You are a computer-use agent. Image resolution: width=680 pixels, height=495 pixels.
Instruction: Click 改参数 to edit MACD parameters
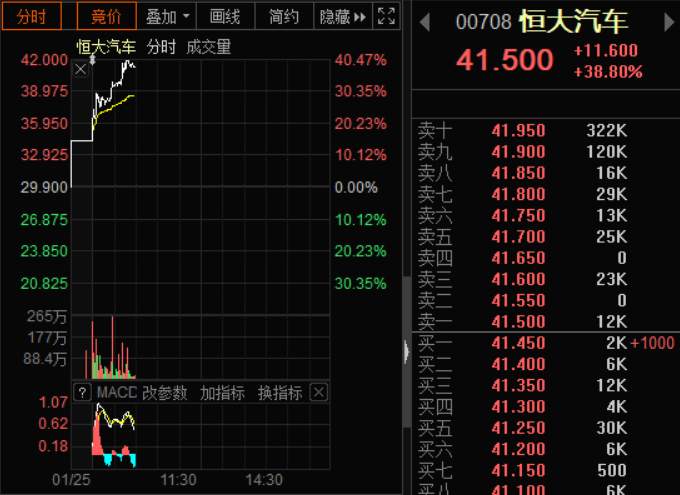click(x=165, y=393)
